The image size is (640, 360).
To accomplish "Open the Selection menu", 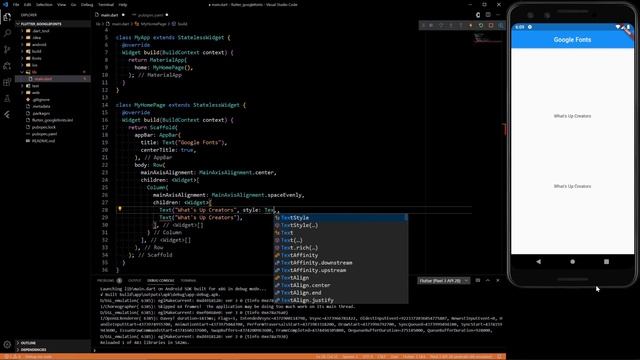I will pyautogui.click(x=44, y=4).
